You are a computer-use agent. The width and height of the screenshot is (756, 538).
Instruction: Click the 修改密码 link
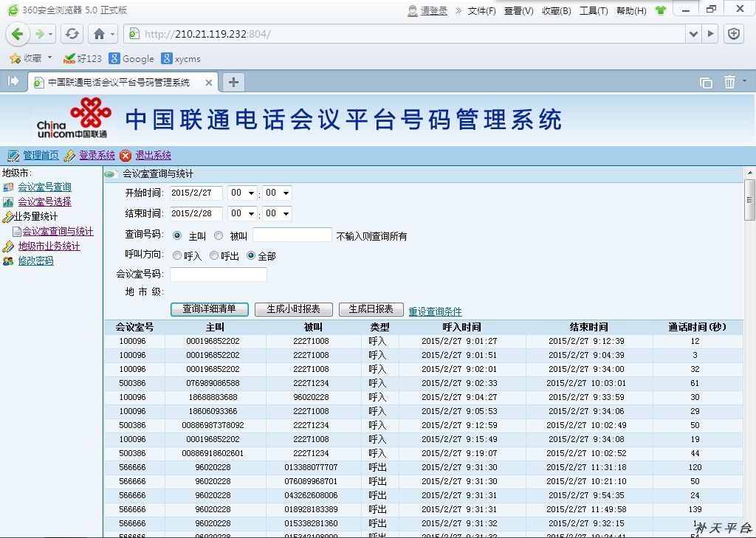coord(35,261)
